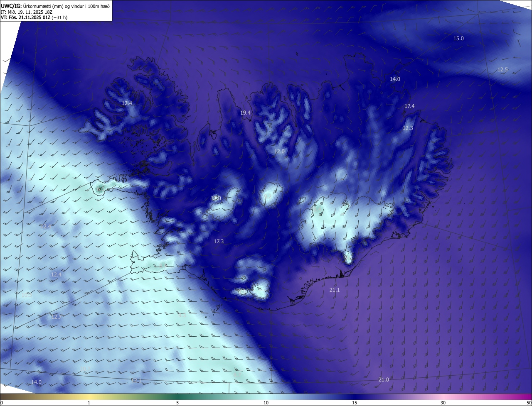Screen dimensions: 532x406
Task: Click the color scale tick label 30
Action: coord(443,403)
